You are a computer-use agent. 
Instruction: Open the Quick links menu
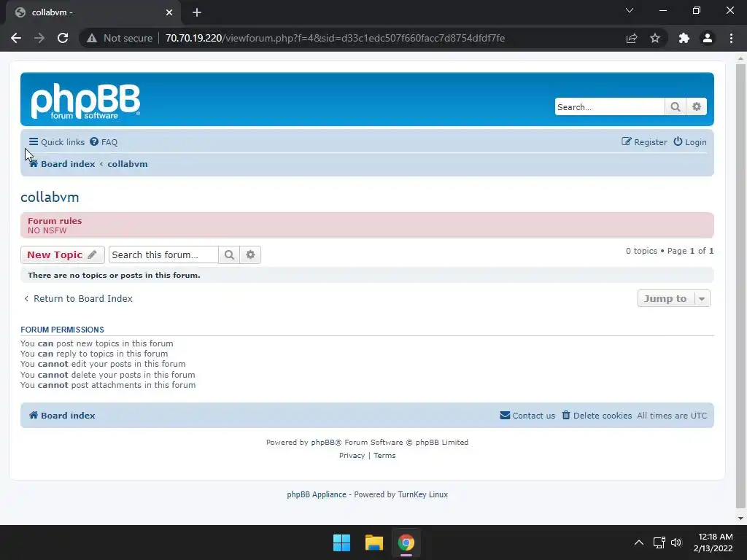pyautogui.click(x=57, y=142)
